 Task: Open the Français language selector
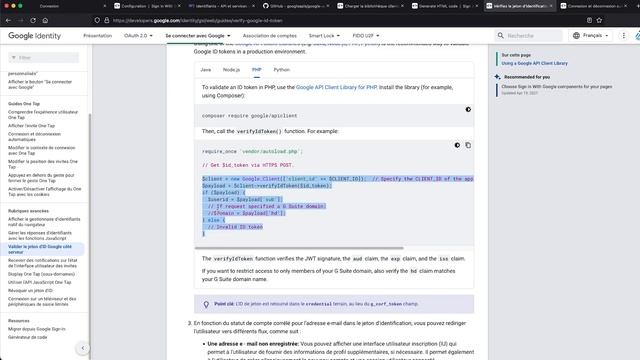[x=591, y=36]
